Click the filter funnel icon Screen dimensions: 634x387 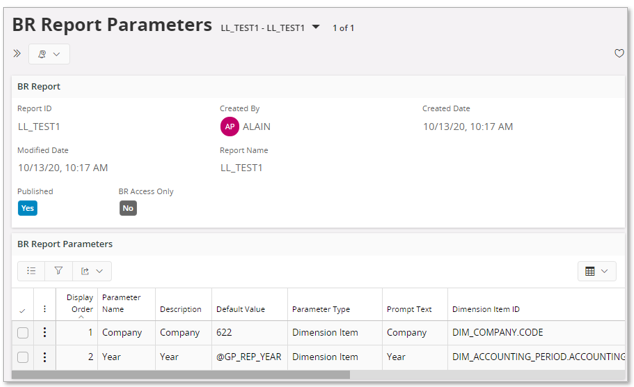[59, 271]
